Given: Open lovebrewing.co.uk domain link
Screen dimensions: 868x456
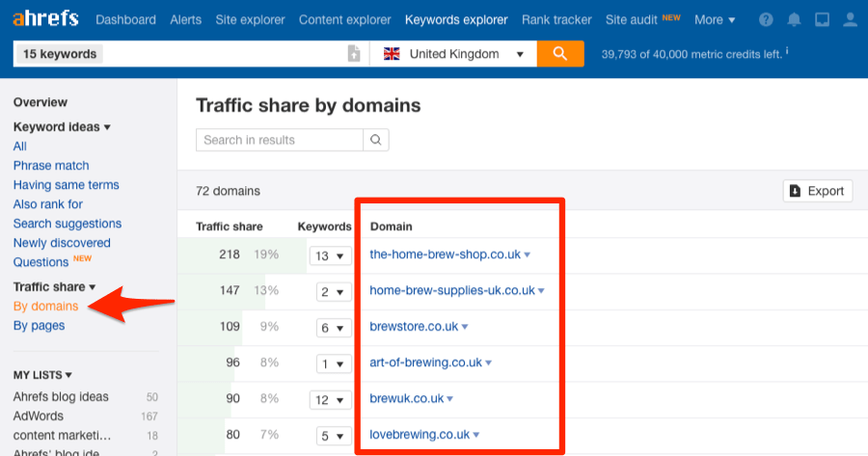Looking at the screenshot, I should click(420, 435).
